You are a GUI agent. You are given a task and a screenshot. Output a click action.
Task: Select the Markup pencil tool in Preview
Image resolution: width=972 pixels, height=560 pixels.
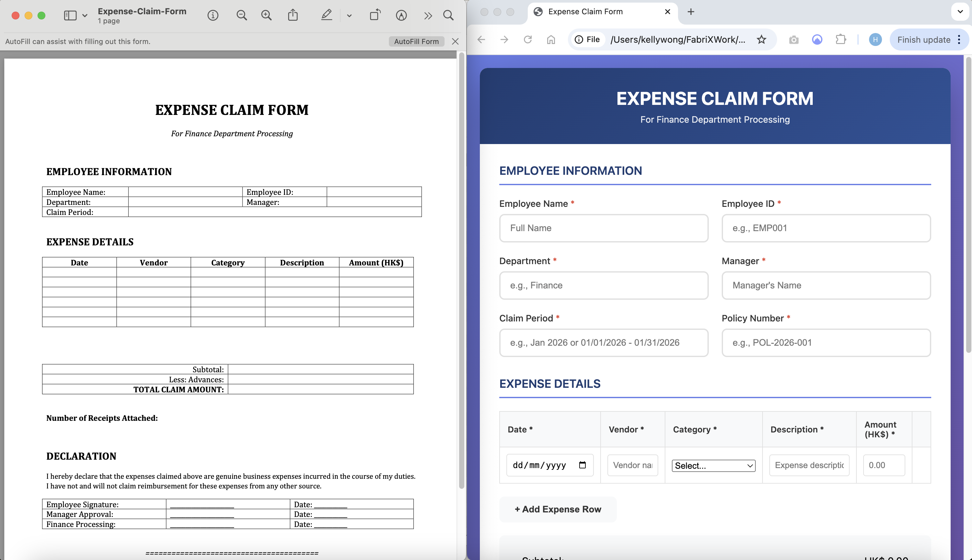point(327,15)
